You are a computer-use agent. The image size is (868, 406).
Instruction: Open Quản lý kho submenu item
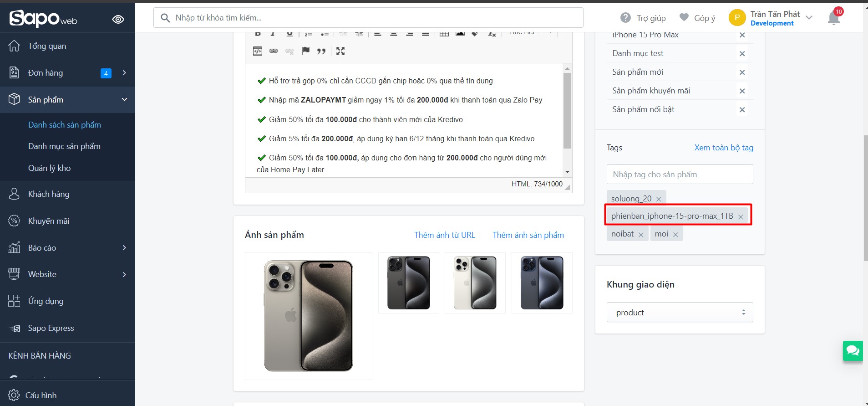tap(50, 168)
